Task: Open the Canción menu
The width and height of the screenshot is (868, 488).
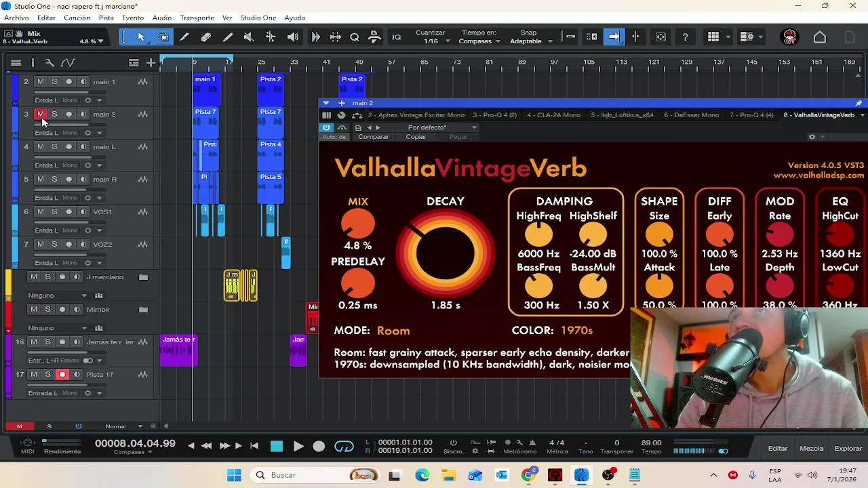Action: [x=77, y=18]
